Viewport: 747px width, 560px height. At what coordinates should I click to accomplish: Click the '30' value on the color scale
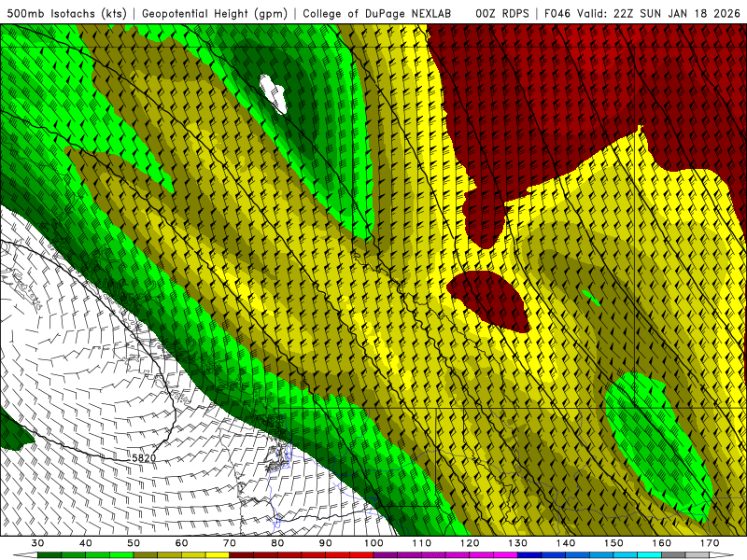pyautogui.click(x=37, y=543)
